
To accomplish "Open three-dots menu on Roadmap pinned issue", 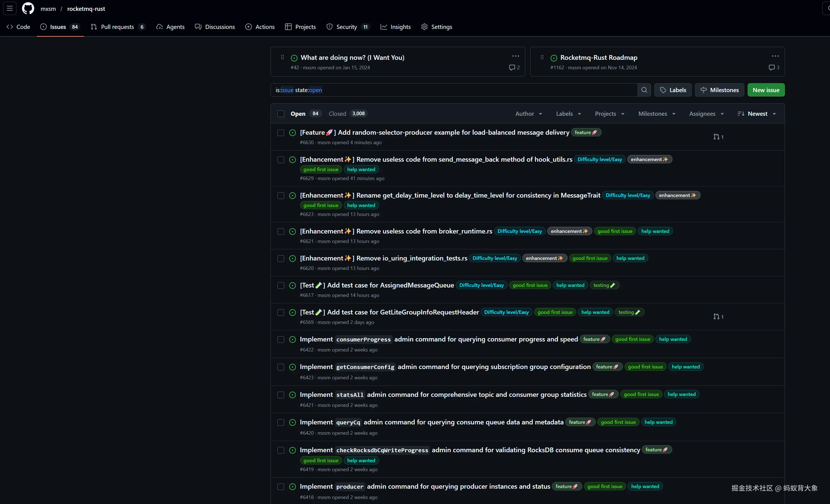I will pos(775,56).
